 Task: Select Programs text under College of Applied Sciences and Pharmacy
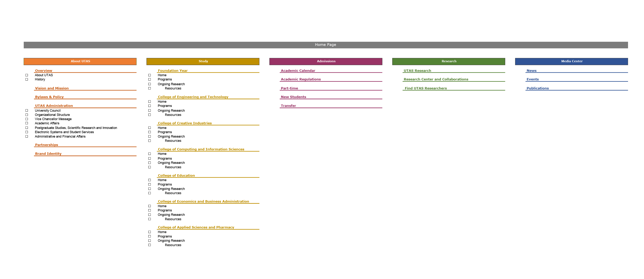click(165, 236)
